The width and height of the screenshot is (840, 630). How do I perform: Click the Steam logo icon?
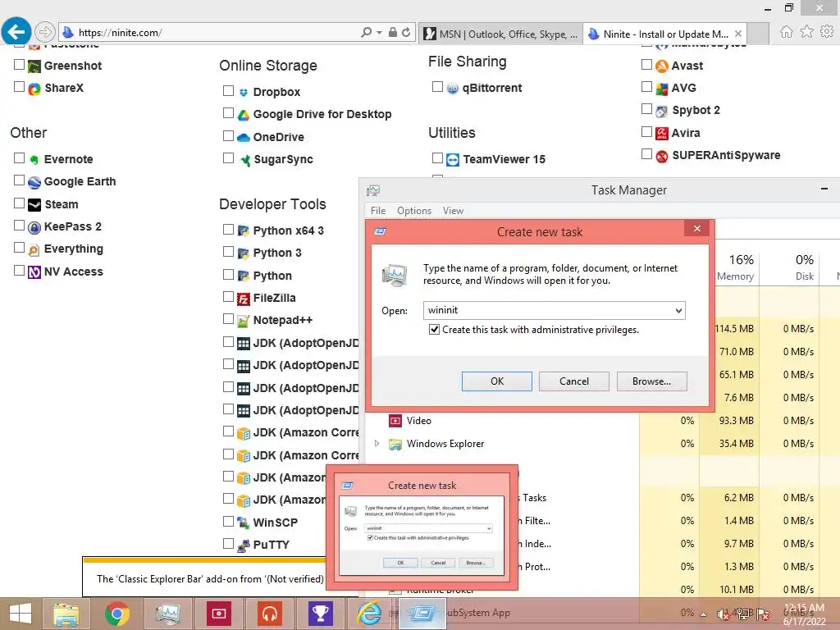click(x=34, y=204)
